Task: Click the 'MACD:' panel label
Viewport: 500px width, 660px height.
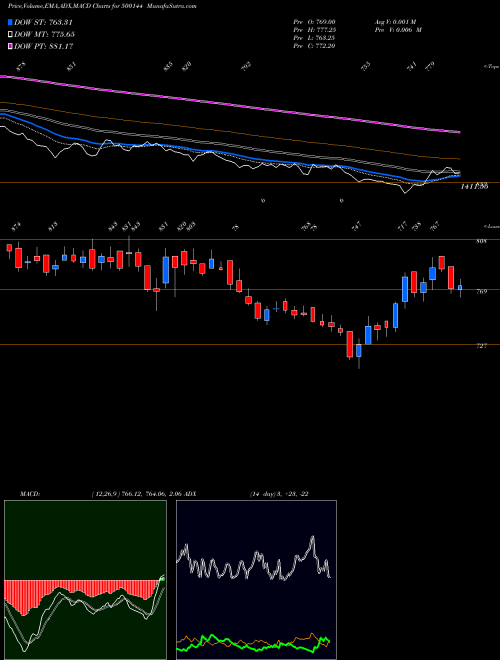Action: pos(29,493)
